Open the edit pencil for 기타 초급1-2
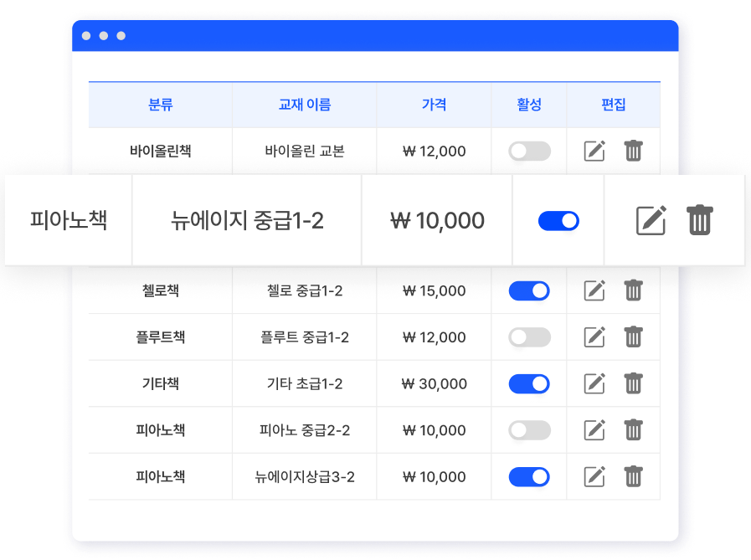The image size is (751, 560). [594, 383]
